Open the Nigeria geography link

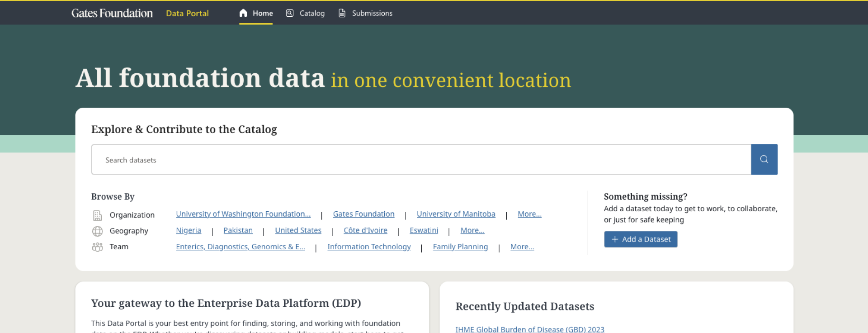pos(189,230)
